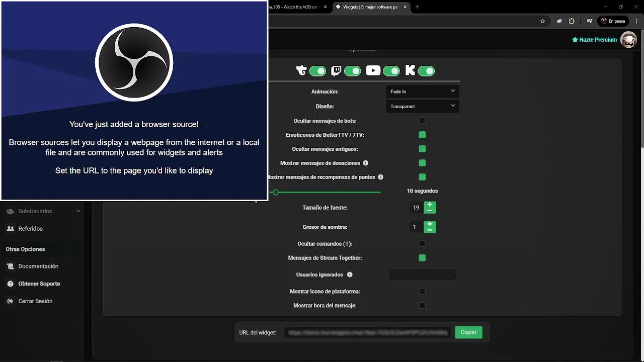Turn off the Kick platform toggle
The height and width of the screenshot is (362, 644).
426,71
